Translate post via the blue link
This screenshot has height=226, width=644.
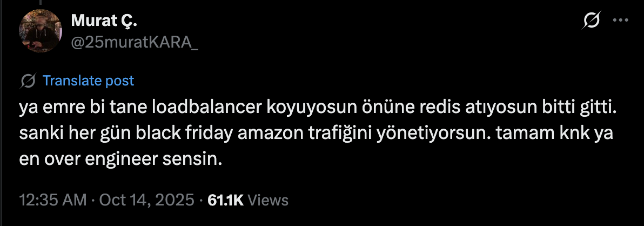(x=88, y=81)
